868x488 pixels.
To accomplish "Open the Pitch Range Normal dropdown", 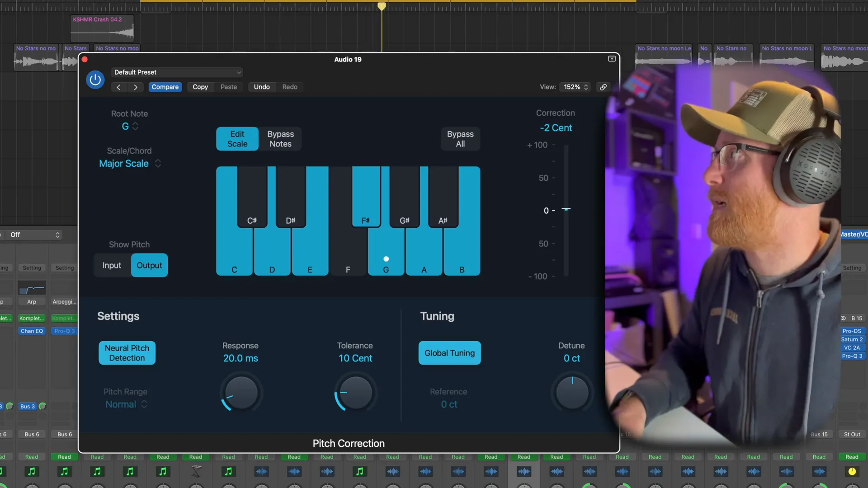I will (126, 404).
